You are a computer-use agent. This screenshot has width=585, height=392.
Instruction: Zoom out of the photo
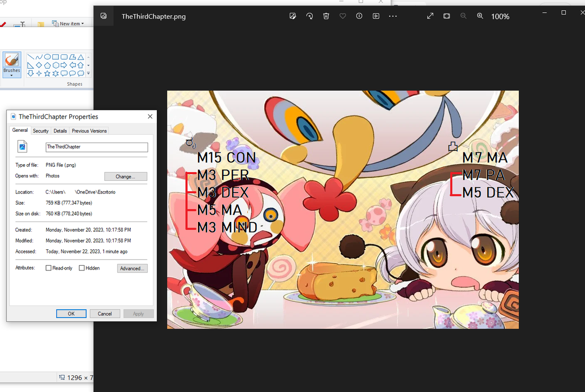[463, 16]
